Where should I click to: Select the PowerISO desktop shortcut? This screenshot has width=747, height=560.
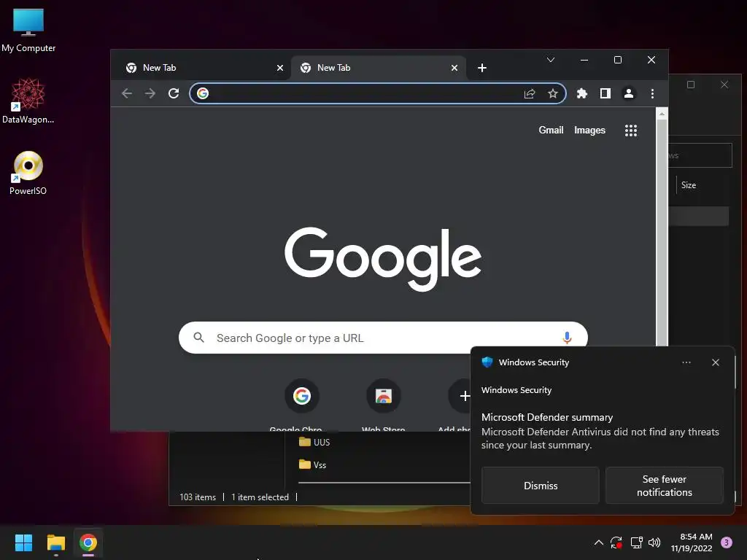pyautogui.click(x=28, y=173)
